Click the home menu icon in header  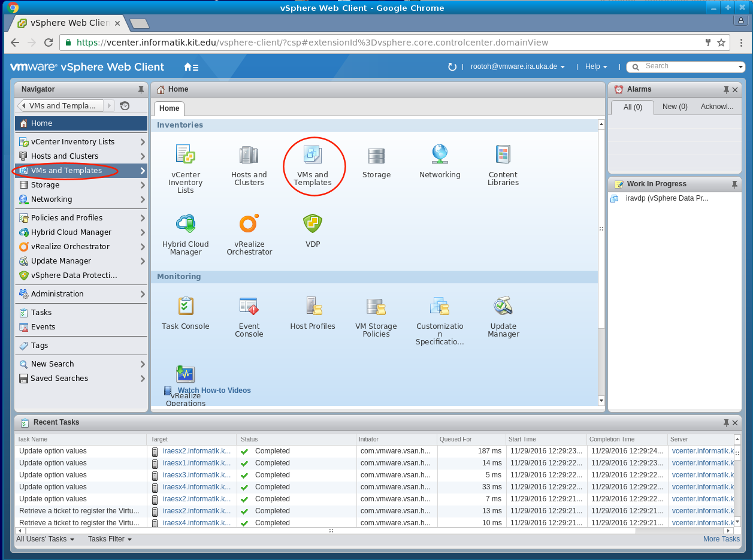pyautogui.click(x=191, y=67)
